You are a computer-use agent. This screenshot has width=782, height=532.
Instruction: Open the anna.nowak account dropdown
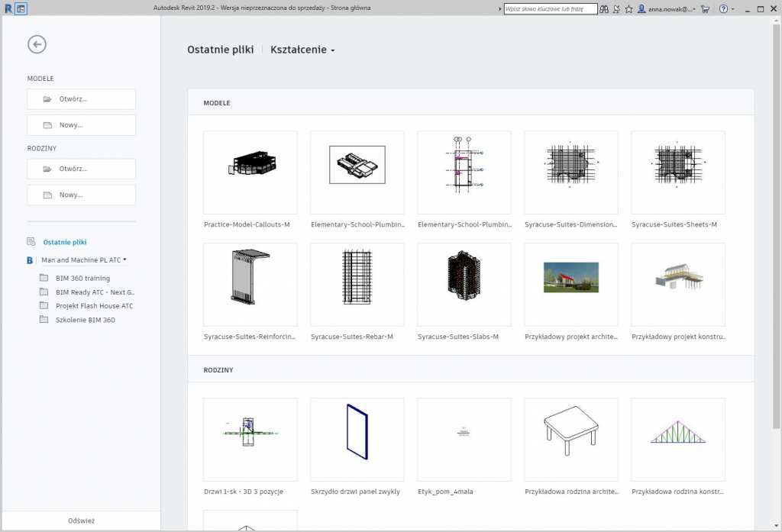667,9
